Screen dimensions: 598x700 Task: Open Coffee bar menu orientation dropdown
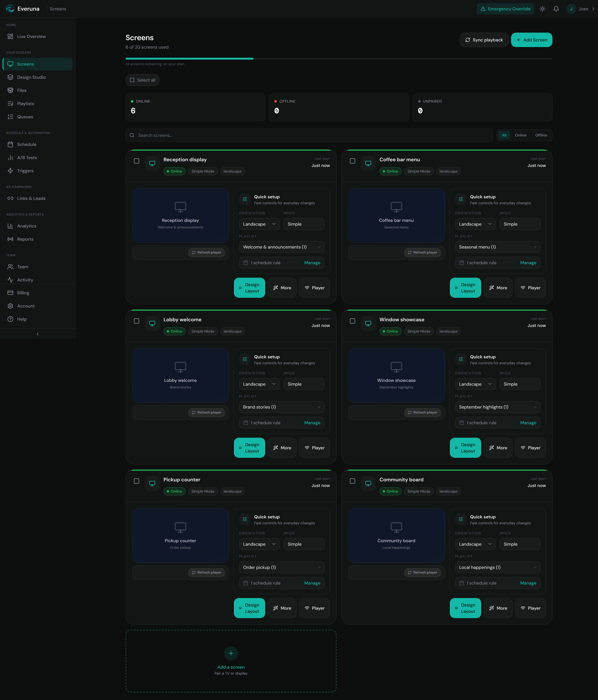(x=475, y=224)
